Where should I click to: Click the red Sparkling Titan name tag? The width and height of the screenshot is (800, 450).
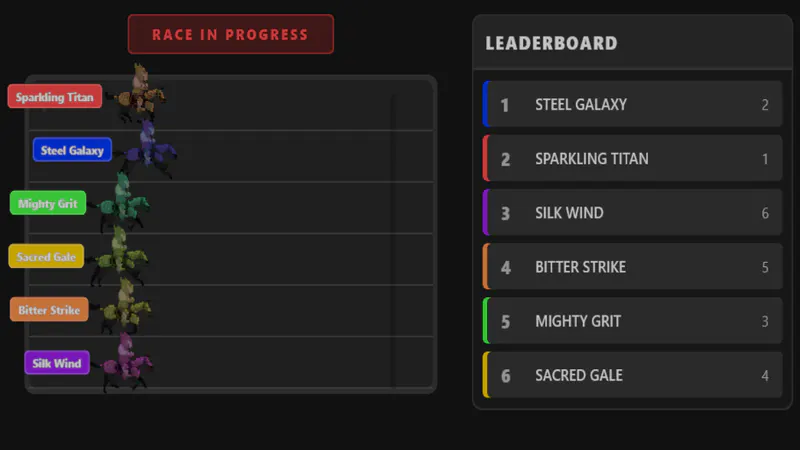pos(55,96)
